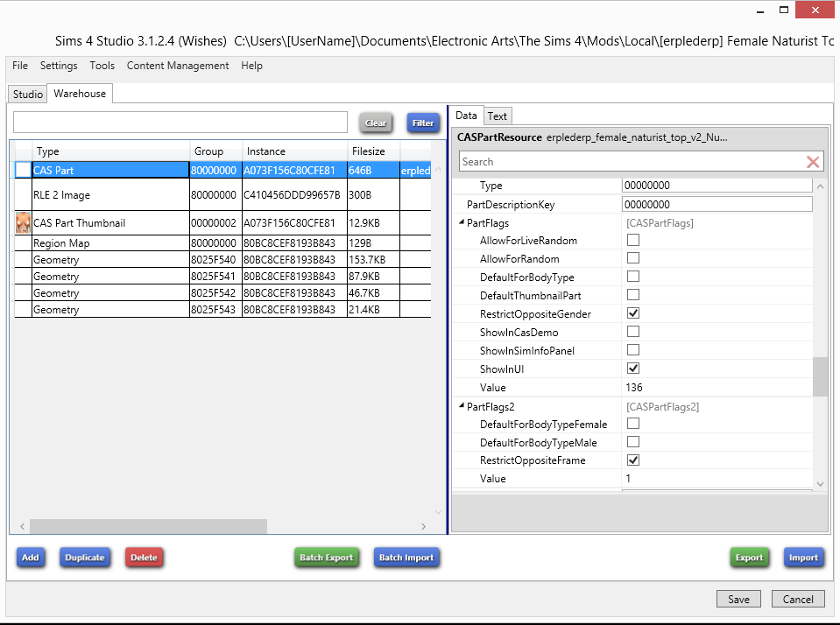Focus the properties Search field

click(632, 162)
